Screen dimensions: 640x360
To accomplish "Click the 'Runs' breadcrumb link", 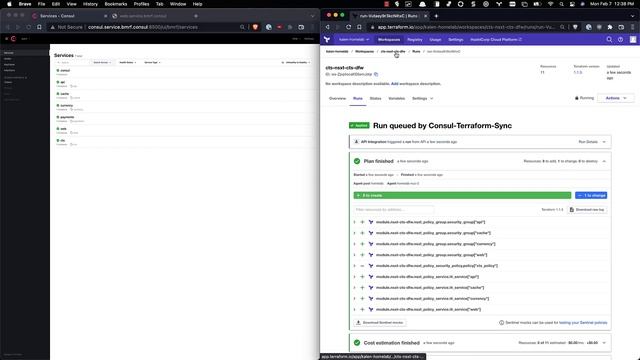I will (416, 51).
